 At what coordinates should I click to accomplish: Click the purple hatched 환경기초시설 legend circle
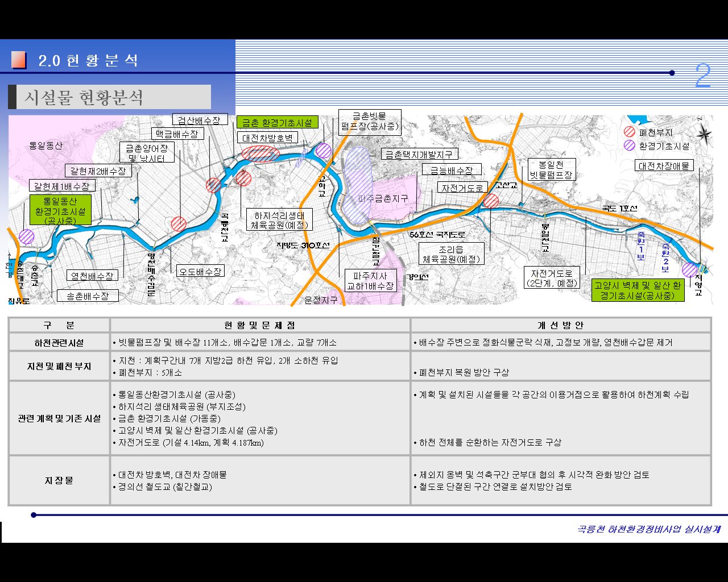629,145
